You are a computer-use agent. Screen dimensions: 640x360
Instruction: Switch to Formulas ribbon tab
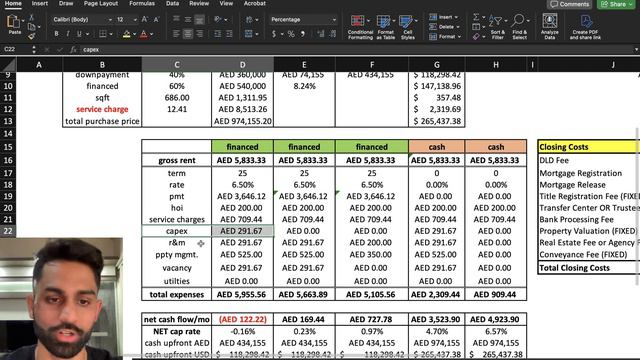click(x=142, y=3)
